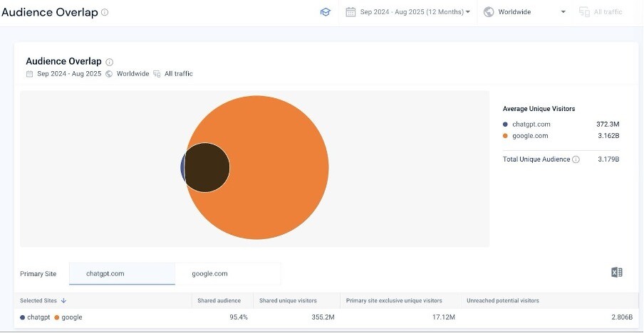Sort by the Selected Sites arrow

[x=63, y=301]
